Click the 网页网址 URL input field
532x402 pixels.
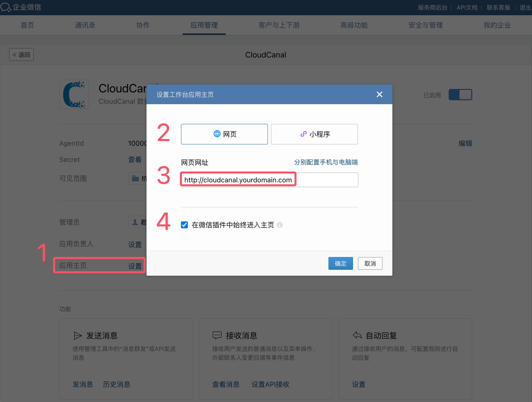pyautogui.click(x=269, y=180)
